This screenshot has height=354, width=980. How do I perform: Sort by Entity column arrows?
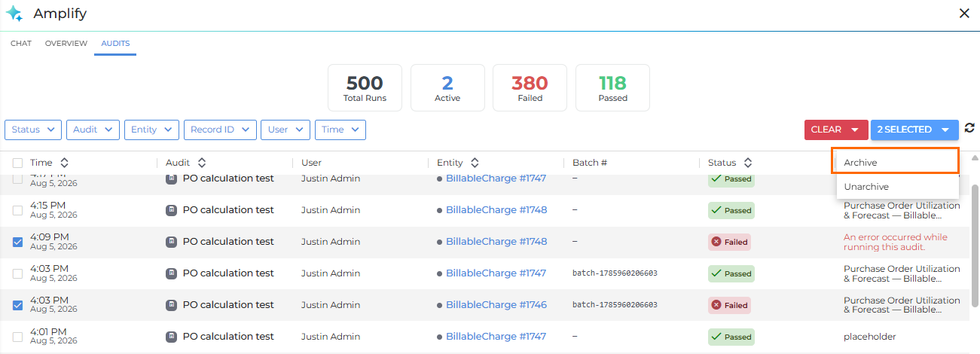(475, 163)
